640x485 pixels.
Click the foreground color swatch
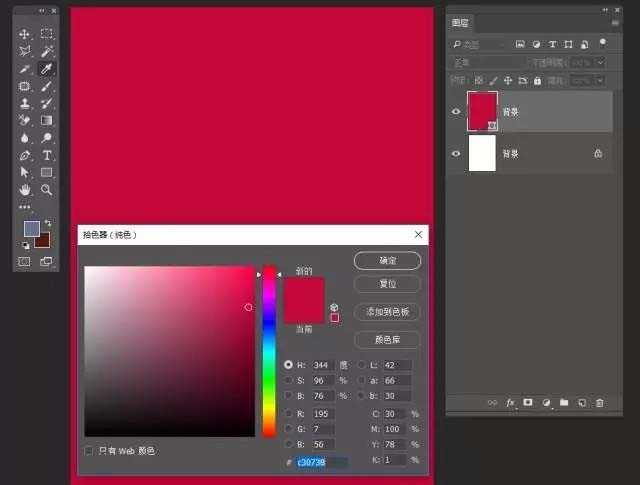coord(32,229)
